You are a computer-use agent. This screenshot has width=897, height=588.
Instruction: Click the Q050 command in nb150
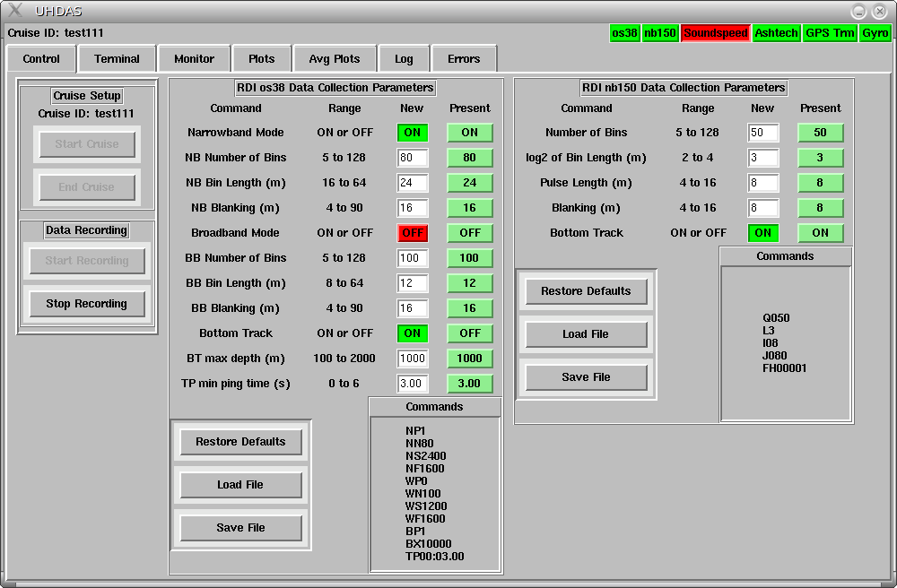(x=776, y=318)
